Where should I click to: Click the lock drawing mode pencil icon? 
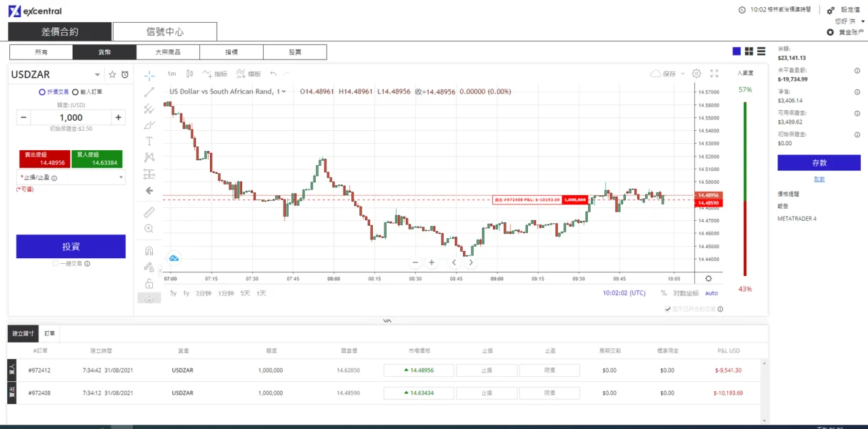click(x=149, y=267)
